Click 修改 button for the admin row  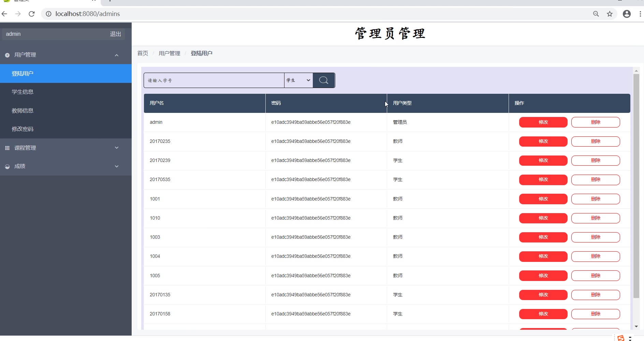tap(543, 122)
